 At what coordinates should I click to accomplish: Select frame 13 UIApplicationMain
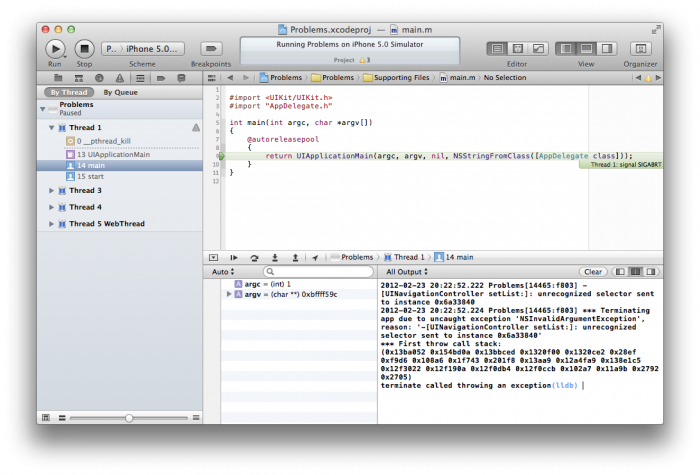[x=120, y=154]
